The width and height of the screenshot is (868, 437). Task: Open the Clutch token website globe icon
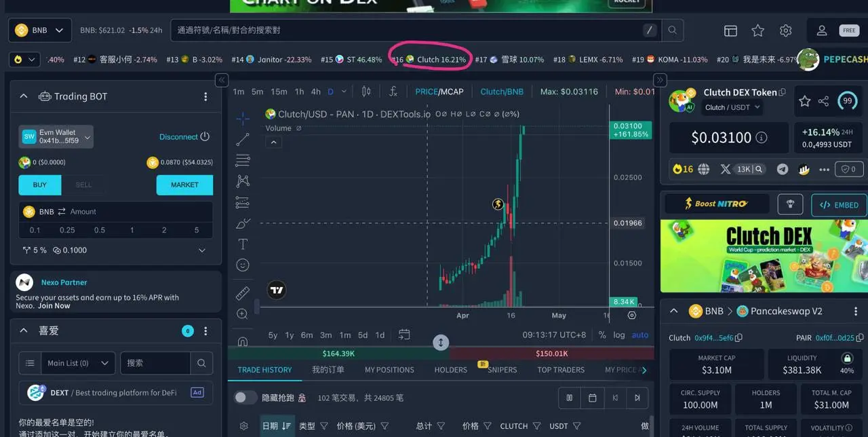point(704,169)
